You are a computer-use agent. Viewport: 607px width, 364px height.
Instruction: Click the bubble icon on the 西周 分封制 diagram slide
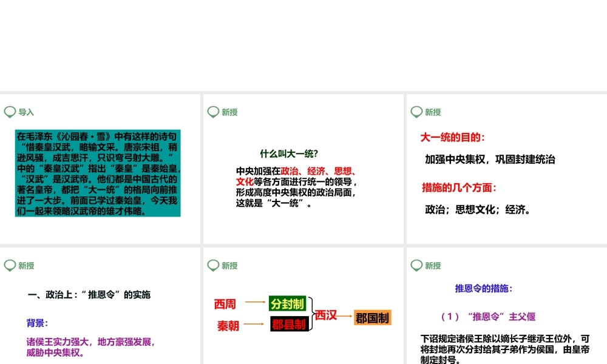tap(213, 265)
